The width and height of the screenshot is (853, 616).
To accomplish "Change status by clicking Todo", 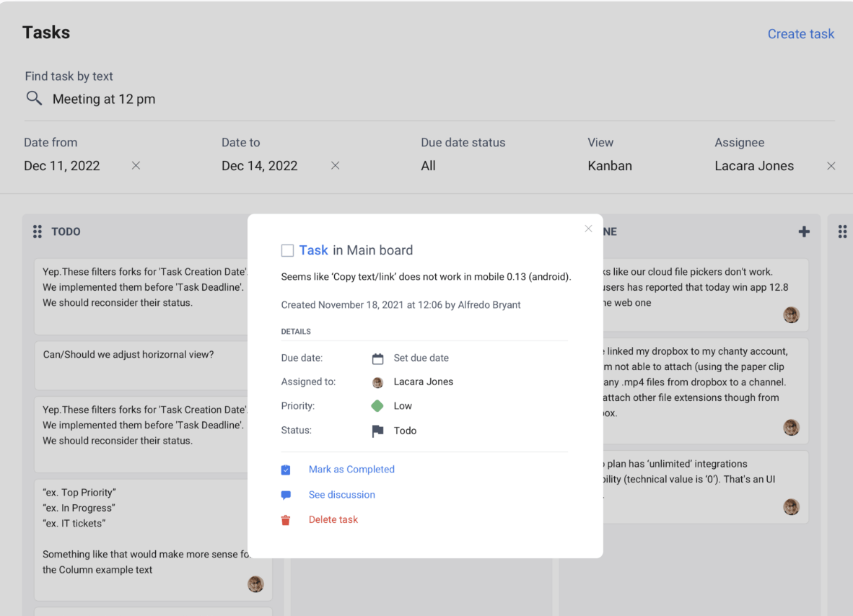I will coord(405,431).
